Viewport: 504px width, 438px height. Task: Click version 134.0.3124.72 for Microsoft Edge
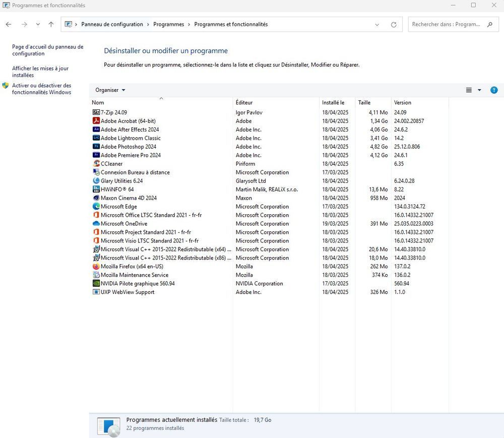(409, 206)
